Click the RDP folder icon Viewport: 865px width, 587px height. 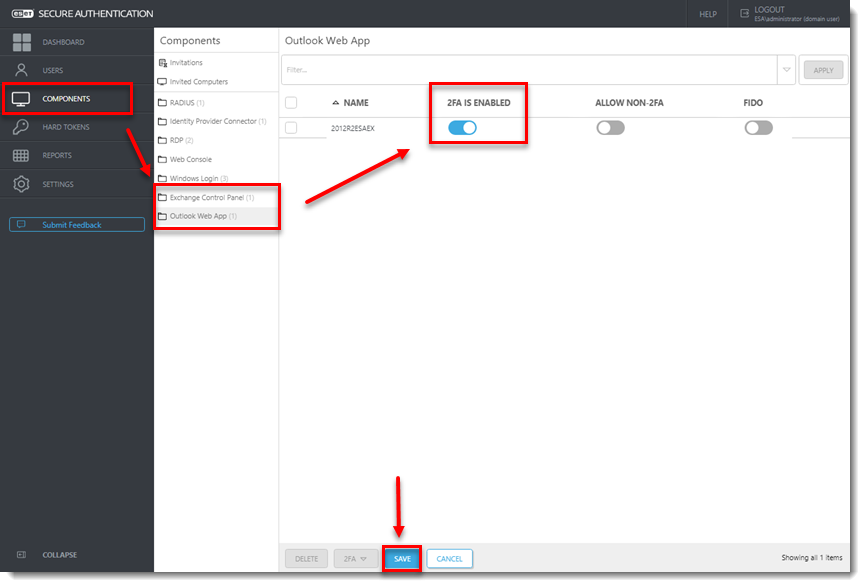[x=162, y=140]
